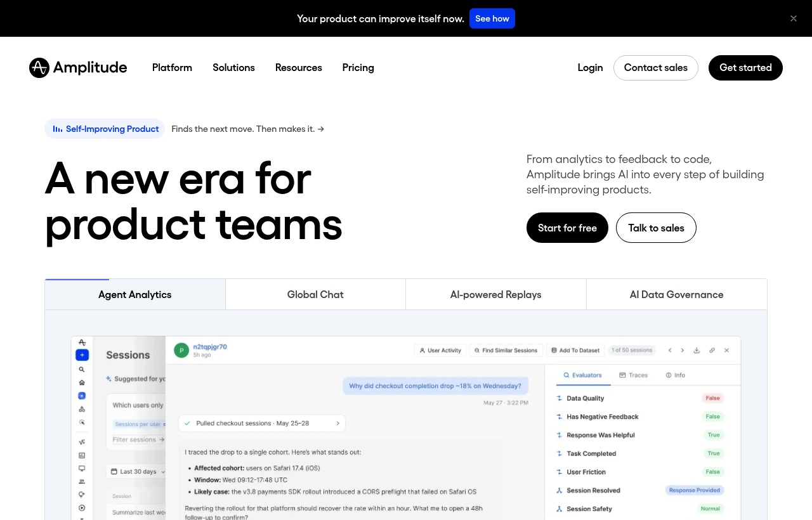Image resolution: width=812 pixels, height=520 pixels.
Task: Select the Evaluators tab in the demo panel
Action: 583,375
